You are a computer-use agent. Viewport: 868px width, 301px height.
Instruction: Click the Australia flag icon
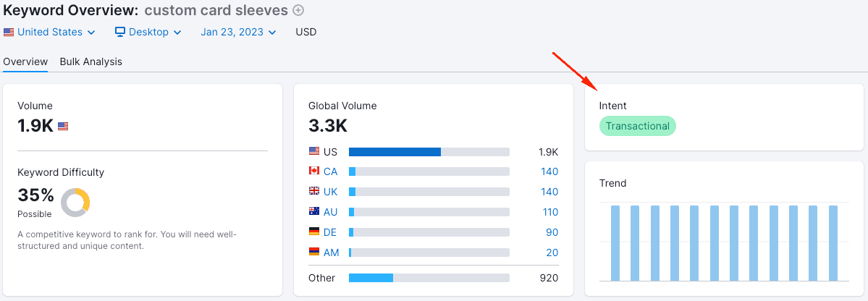pos(314,211)
